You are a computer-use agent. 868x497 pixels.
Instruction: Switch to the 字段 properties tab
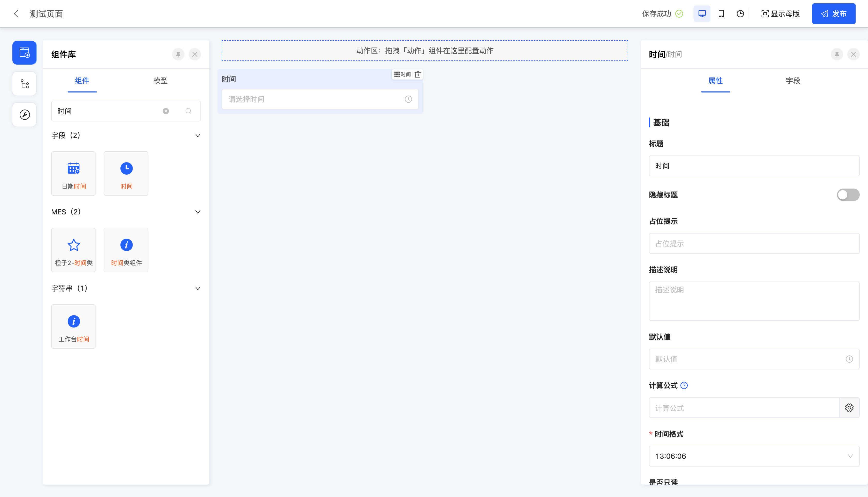793,81
